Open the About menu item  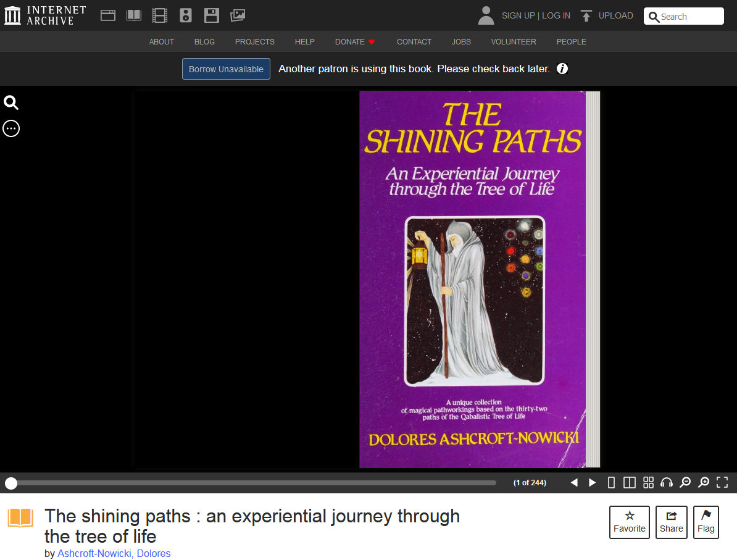point(161,42)
